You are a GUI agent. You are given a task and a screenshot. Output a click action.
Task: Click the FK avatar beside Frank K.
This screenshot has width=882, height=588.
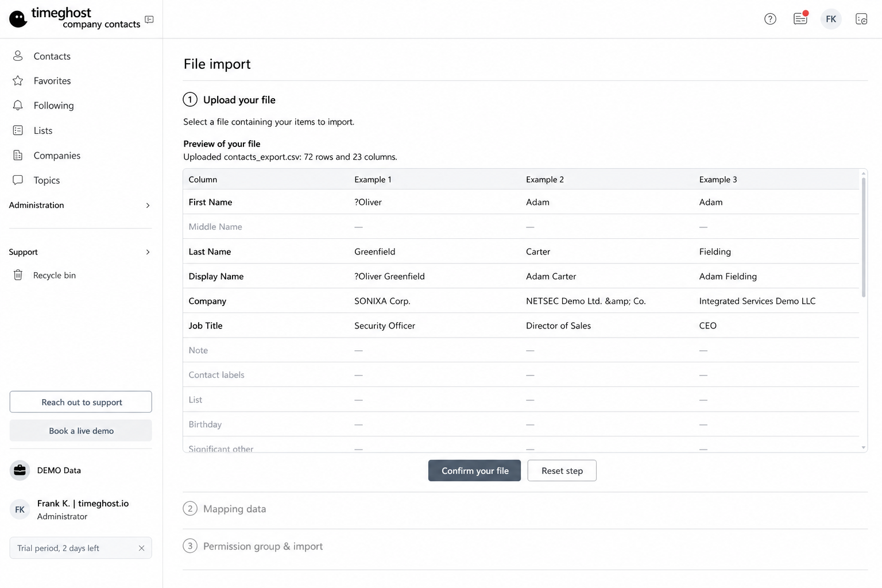click(20, 509)
